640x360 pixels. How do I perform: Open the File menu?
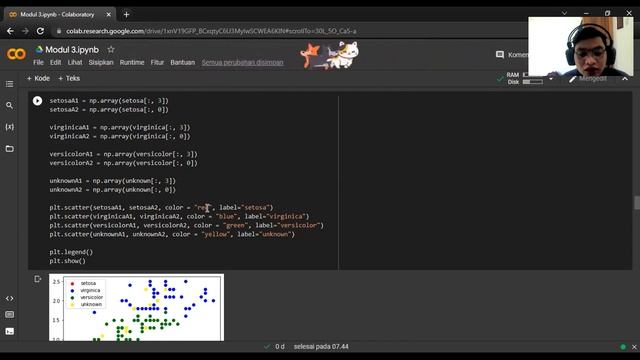pos(38,62)
